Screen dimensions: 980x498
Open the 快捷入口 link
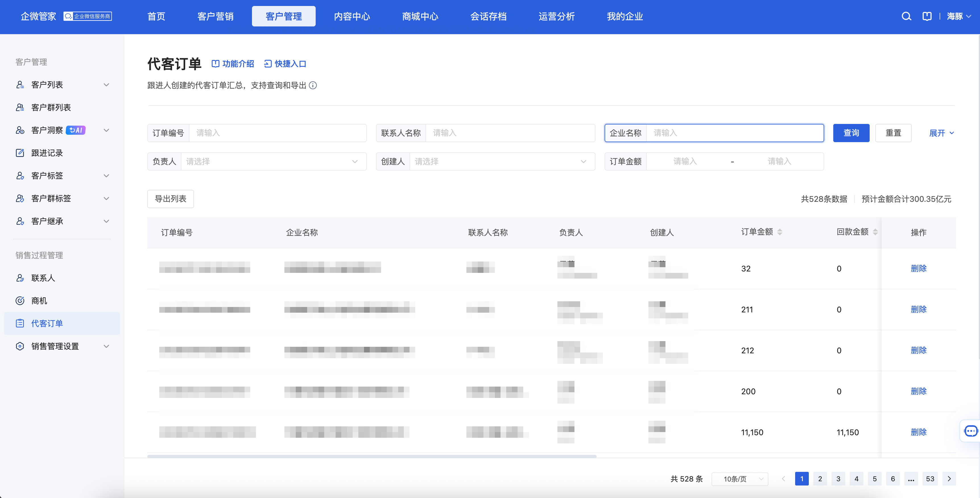point(285,63)
